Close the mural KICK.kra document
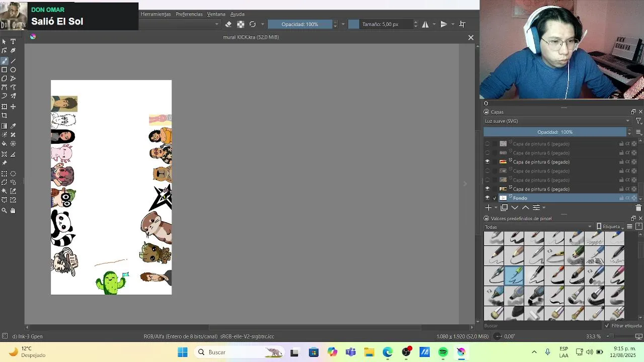 click(x=471, y=37)
